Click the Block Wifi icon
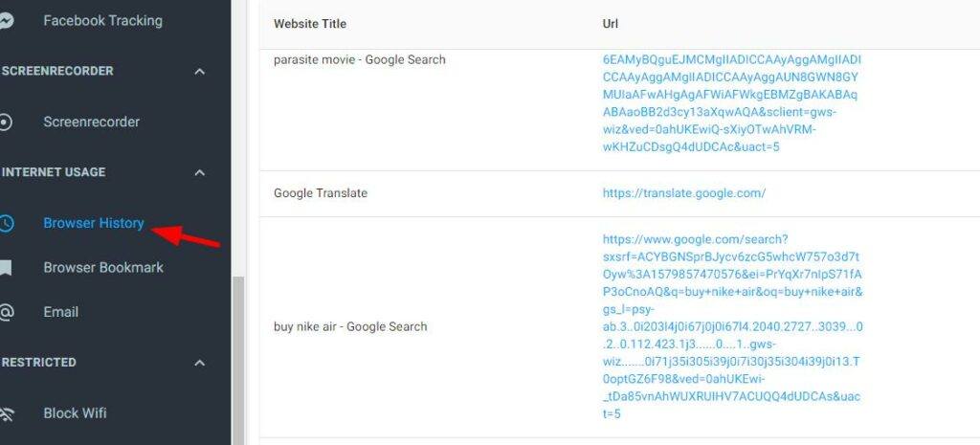This screenshot has height=445, width=980. click(x=7, y=413)
